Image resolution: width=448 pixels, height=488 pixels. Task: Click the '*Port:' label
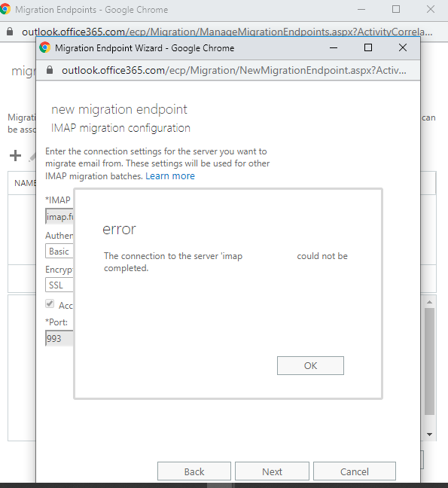pyautogui.click(x=56, y=322)
